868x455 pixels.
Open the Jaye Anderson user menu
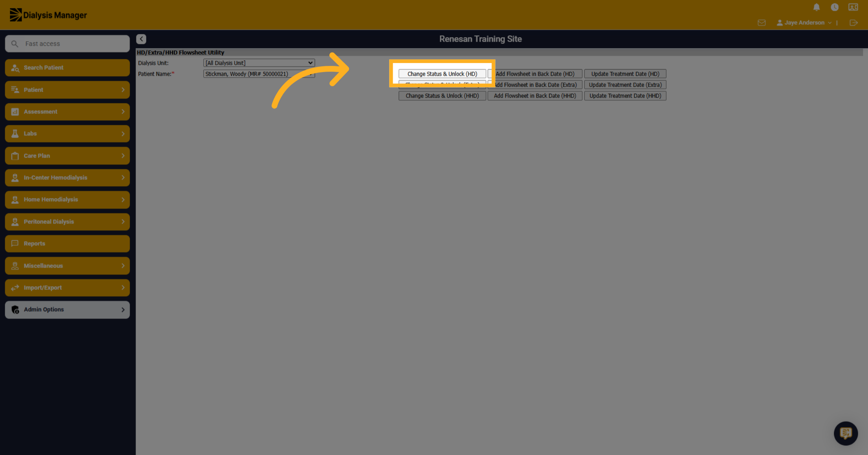pos(804,23)
